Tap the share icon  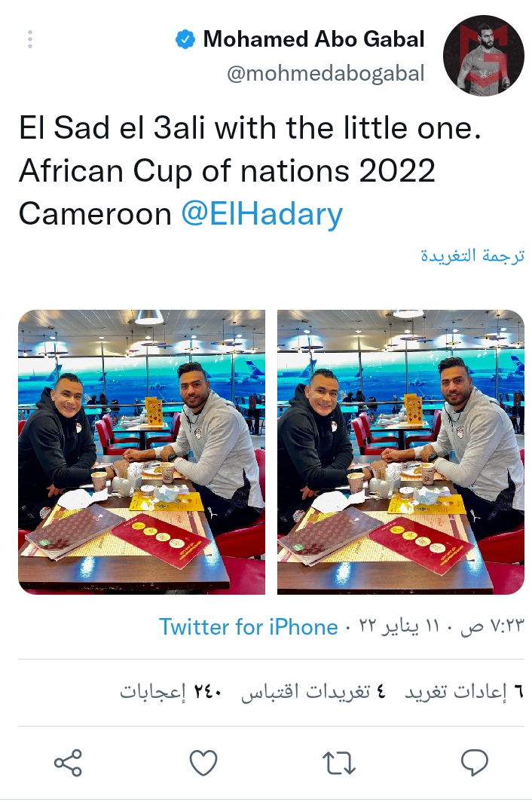pyautogui.click(x=68, y=764)
